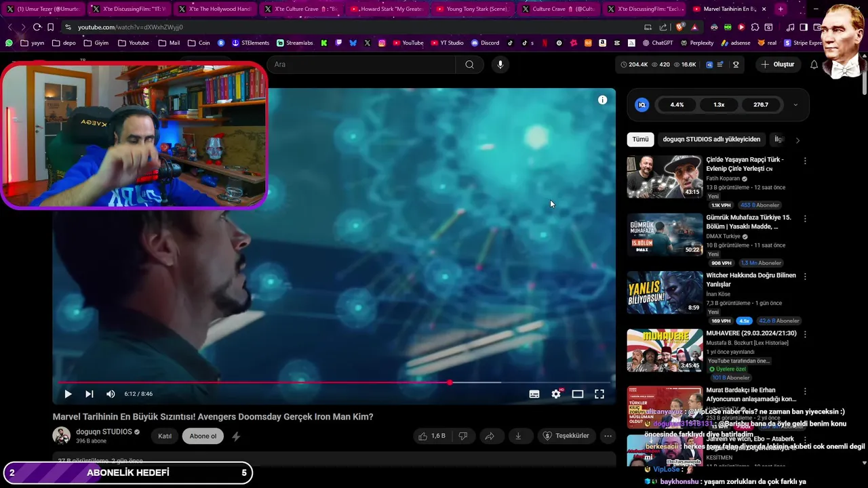Open Gümrük Muhafaza Türkiye 15. Bölüm video
868x488 pixels.
point(665,235)
